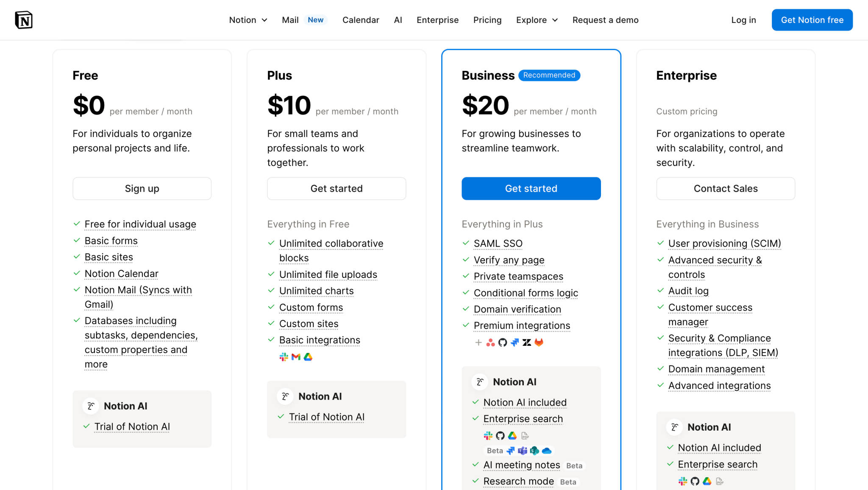Select the Slack icon under Enterprise search

point(489,436)
